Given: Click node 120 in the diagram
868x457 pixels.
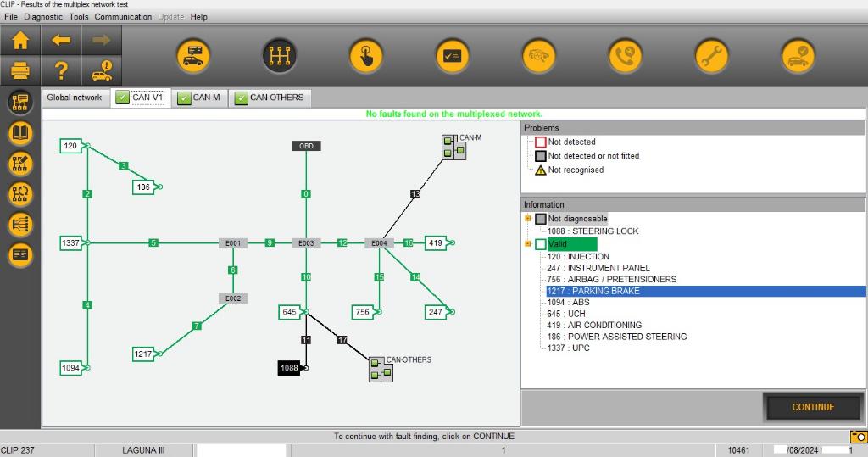Looking at the screenshot, I should point(72,146).
